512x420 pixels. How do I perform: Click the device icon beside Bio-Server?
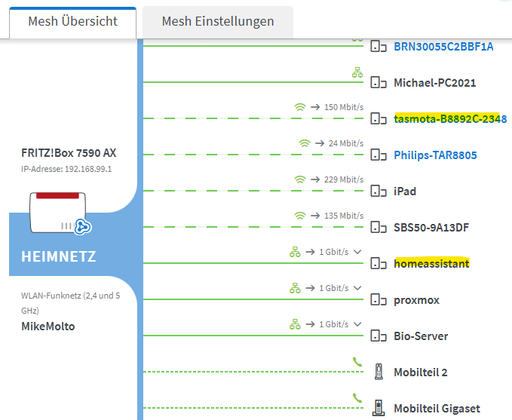point(379,336)
